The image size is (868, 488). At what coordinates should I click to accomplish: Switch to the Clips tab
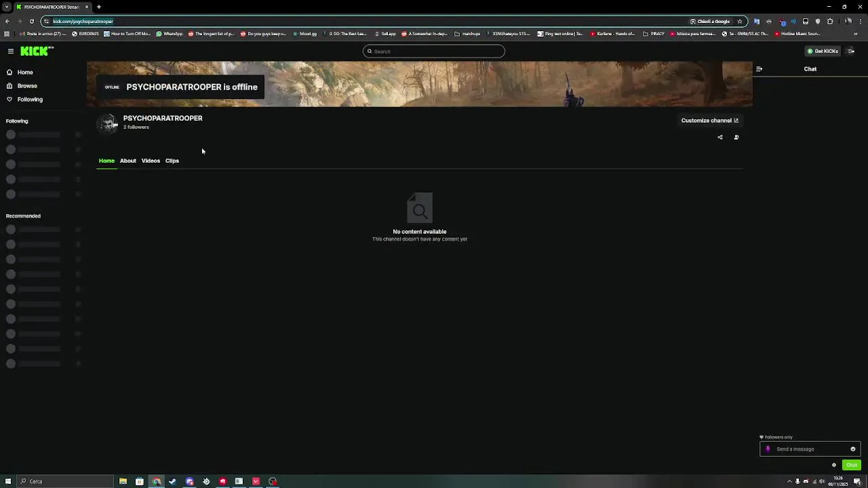click(172, 161)
